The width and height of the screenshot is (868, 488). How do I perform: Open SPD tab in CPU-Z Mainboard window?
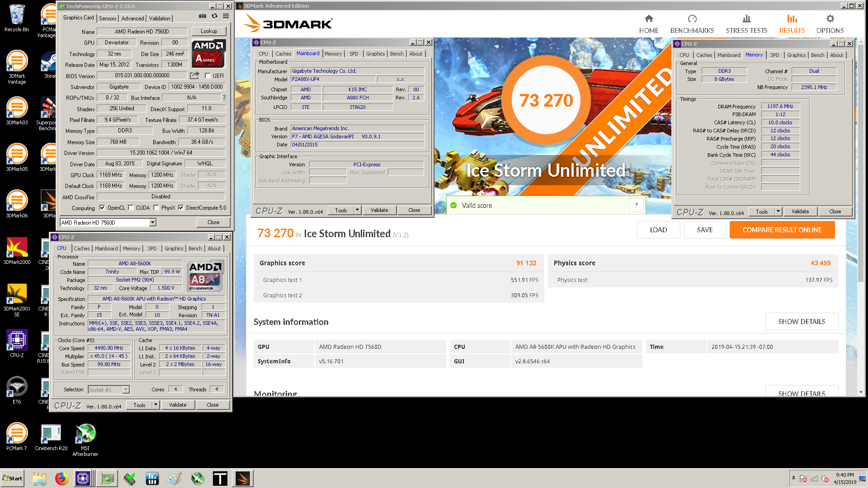(x=354, y=54)
